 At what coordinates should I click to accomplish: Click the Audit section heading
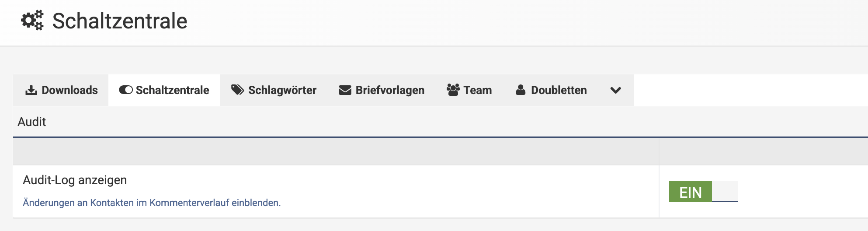(32, 122)
